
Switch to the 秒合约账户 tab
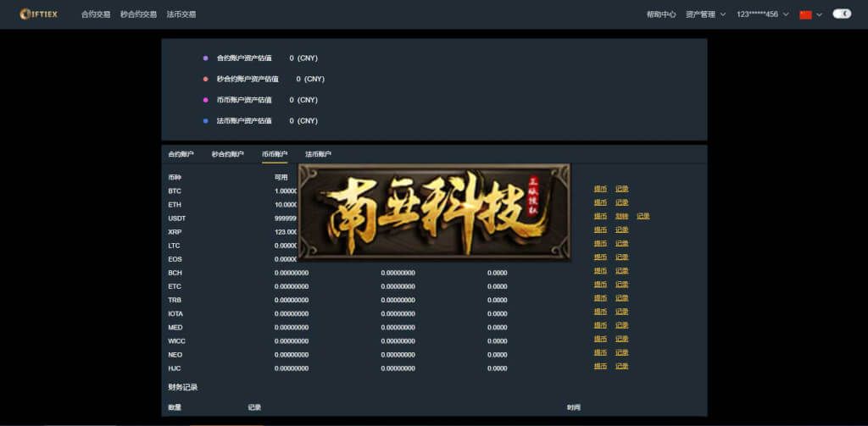(227, 154)
